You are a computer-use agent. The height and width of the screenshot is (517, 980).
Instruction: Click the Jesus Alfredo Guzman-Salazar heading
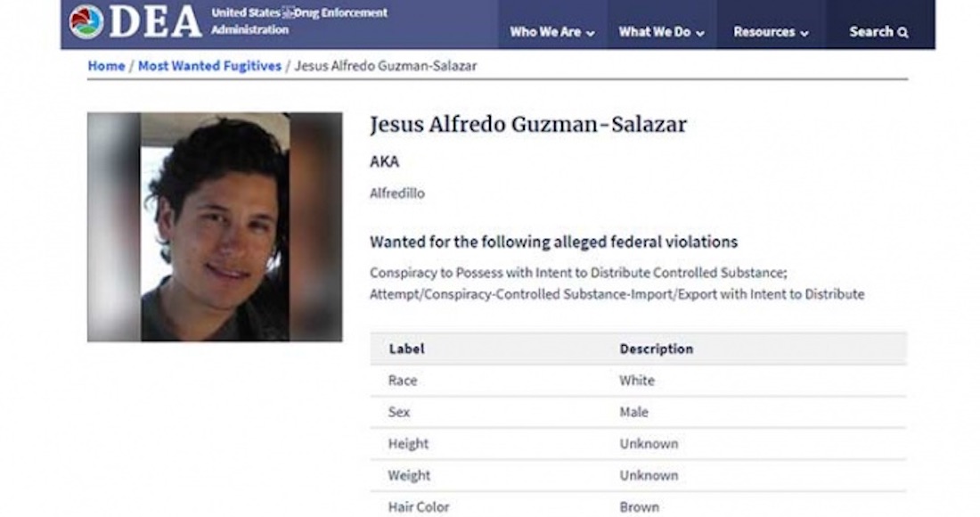[x=528, y=125]
